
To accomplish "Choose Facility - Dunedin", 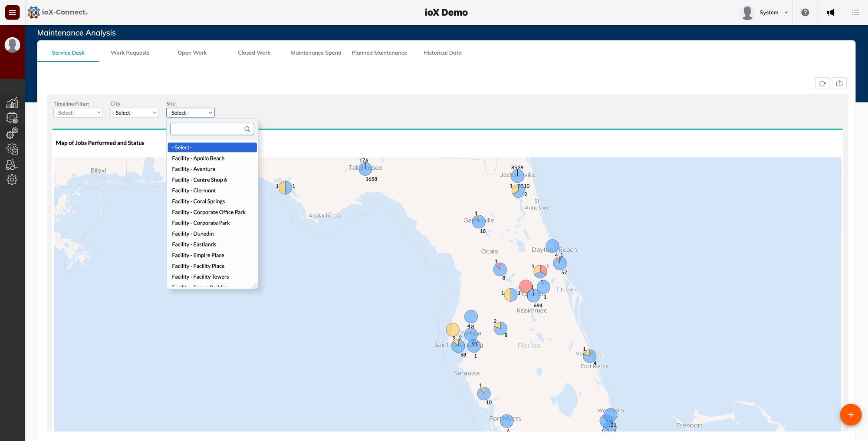I will click(x=212, y=234).
